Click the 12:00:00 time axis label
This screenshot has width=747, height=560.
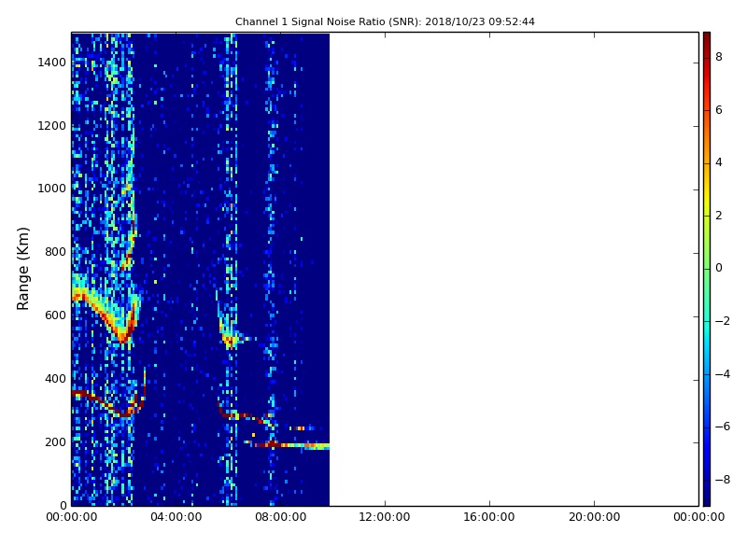[x=385, y=517]
